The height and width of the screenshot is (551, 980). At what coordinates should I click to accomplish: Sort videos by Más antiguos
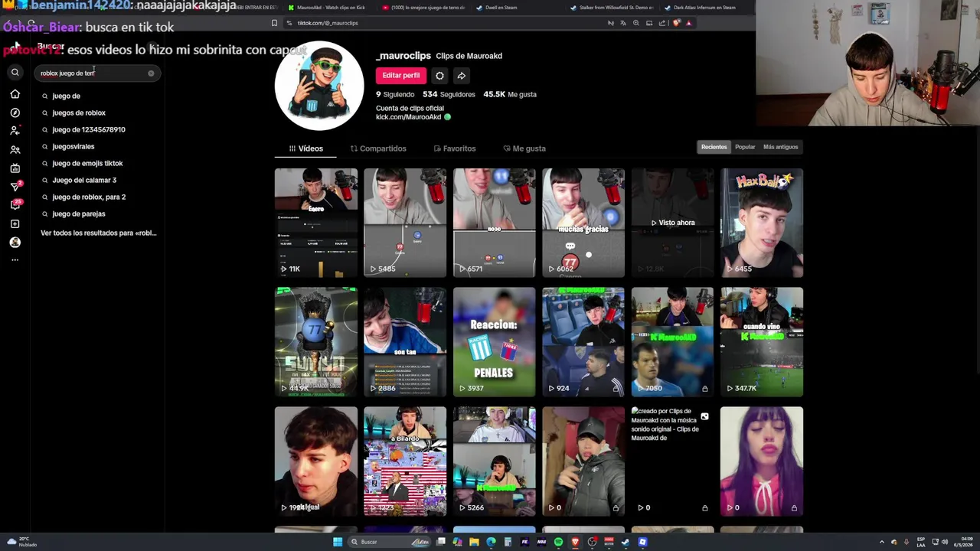780,147
